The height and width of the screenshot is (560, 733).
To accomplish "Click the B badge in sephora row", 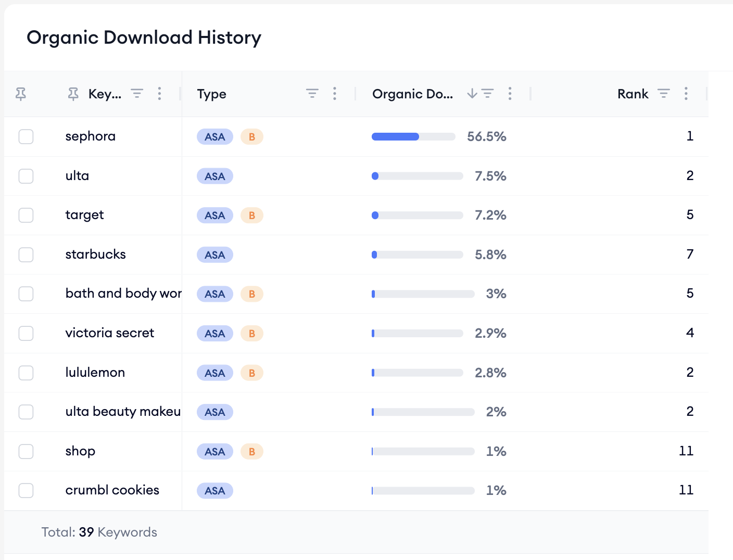I will pos(252,137).
